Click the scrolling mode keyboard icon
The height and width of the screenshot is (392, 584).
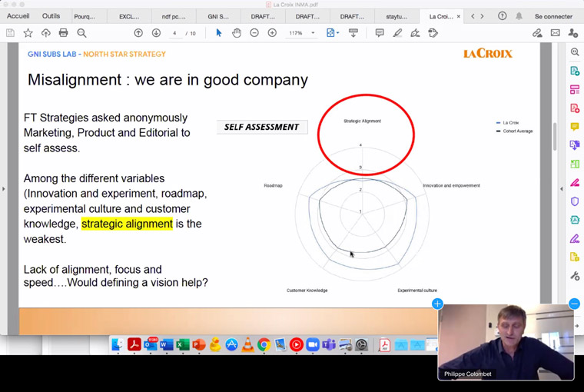[353, 33]
